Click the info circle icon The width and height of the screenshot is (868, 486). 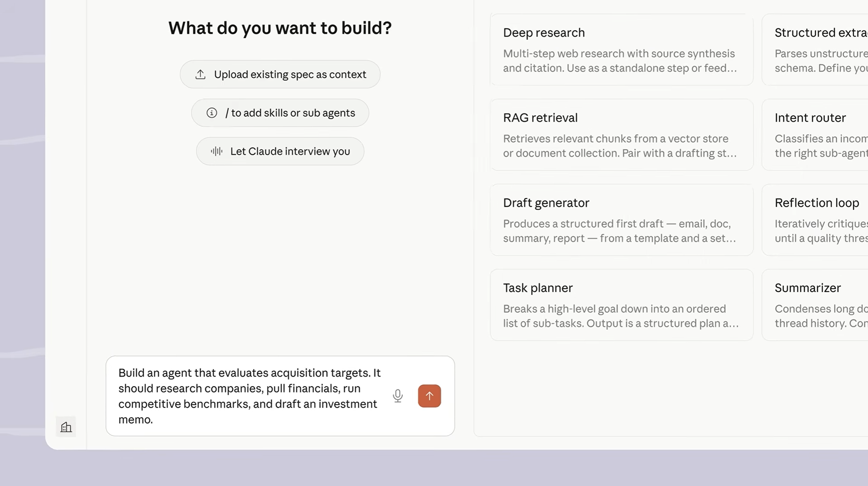[212, 113]
